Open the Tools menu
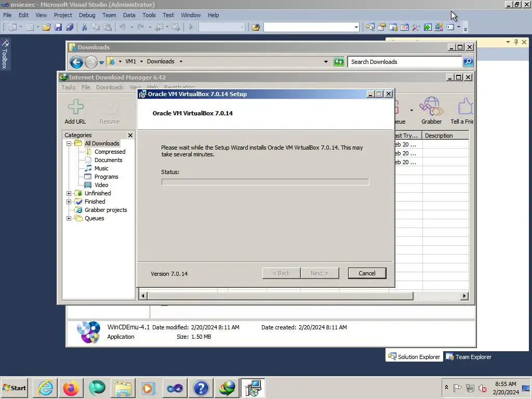This screenshot has height=399, width=532. tap(149, 15)
